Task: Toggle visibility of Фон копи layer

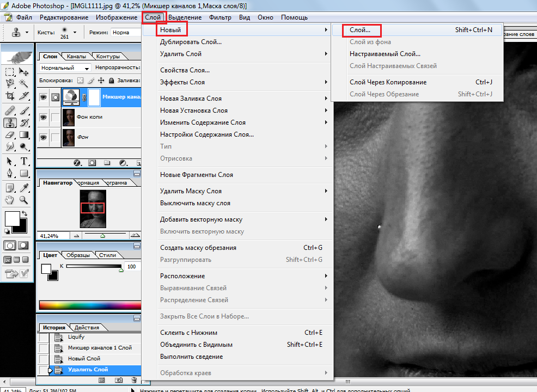Action: click(43, 118)
